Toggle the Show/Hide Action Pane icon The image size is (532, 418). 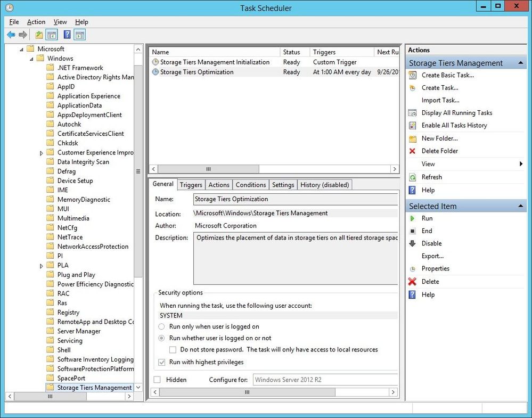click(x=80, y=35)
